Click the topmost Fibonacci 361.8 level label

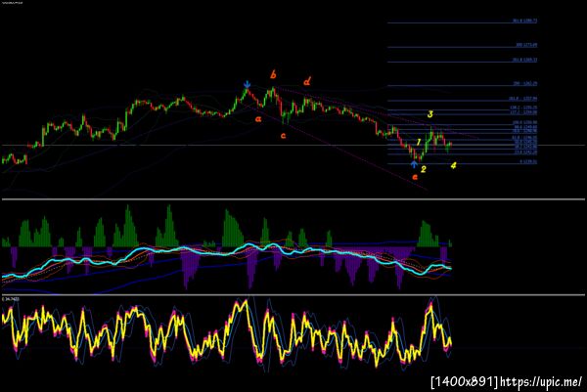click(524, 21)
